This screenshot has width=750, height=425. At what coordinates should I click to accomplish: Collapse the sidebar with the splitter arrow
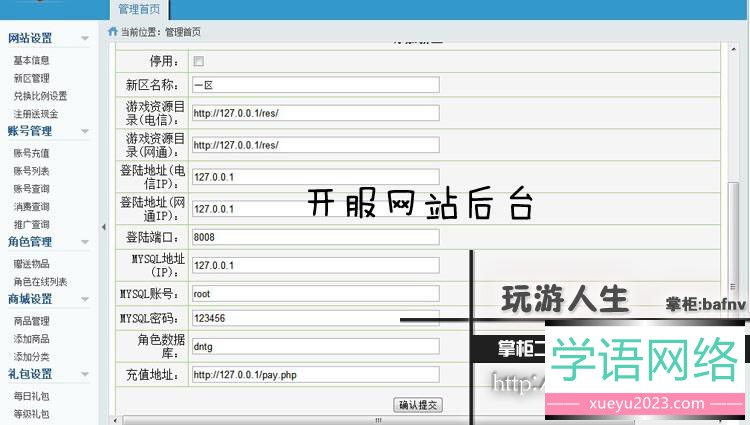pos(103,227)
